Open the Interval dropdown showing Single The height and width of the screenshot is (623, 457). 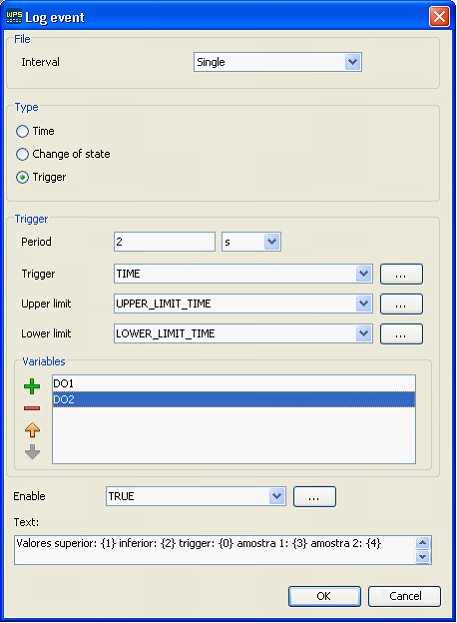(352, 62)
